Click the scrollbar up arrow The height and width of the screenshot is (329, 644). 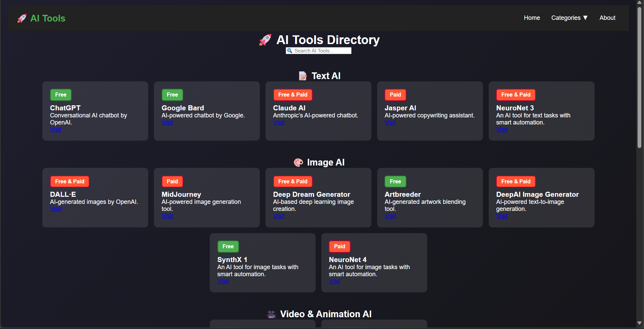coord(639,3)
